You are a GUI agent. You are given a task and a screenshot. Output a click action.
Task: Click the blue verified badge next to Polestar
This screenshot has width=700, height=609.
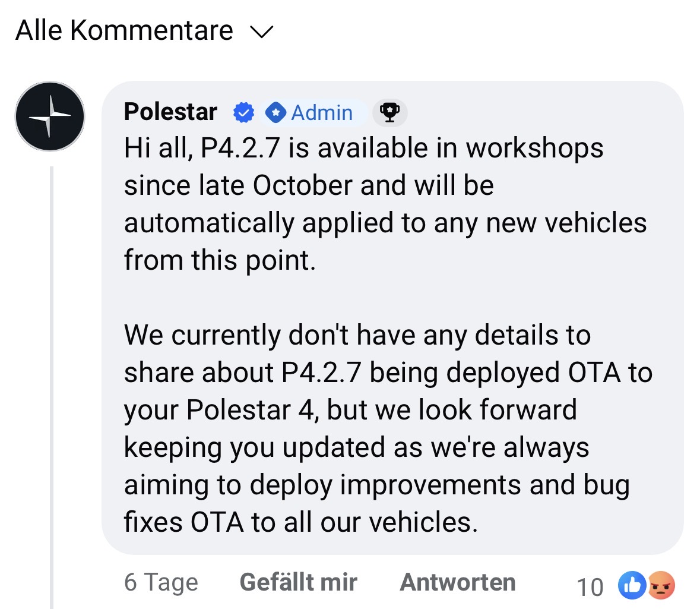[x=243, y=112]
